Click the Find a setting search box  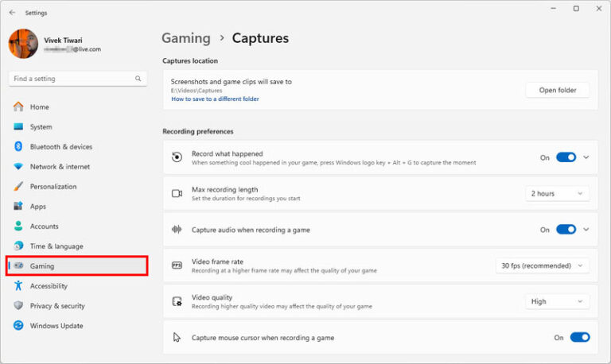point(72,79)
